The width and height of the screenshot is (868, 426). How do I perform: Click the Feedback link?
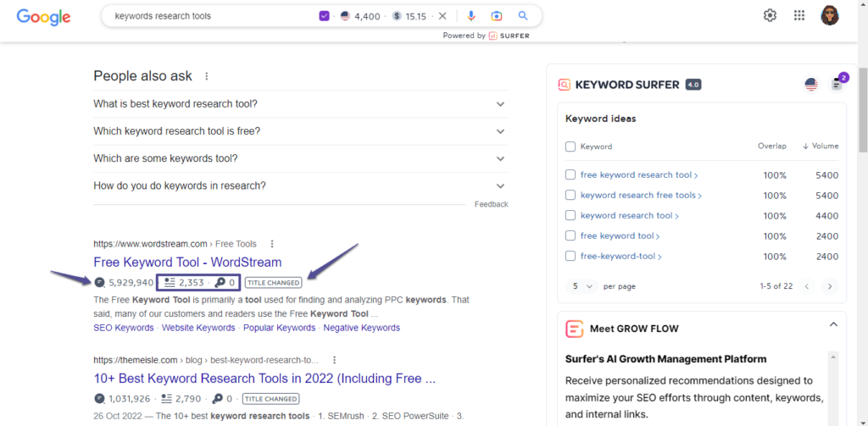(491, 205)
